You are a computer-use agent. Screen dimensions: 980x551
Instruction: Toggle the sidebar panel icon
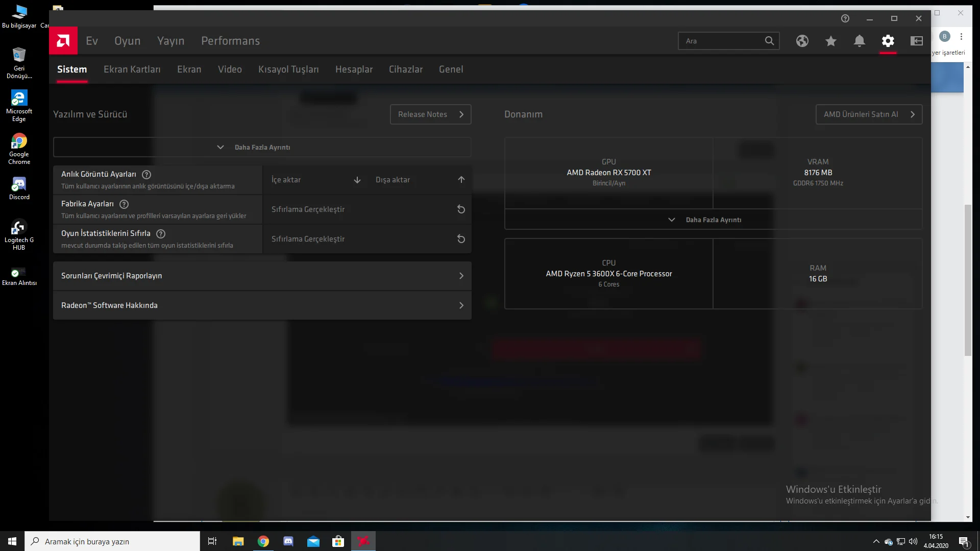(x=917, y=41)
